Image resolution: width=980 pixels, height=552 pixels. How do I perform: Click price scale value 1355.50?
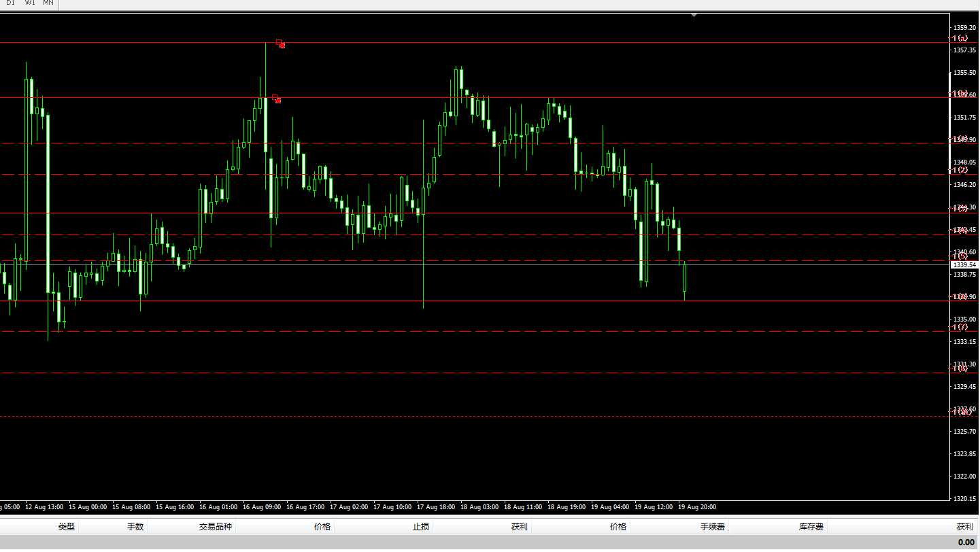965,73
